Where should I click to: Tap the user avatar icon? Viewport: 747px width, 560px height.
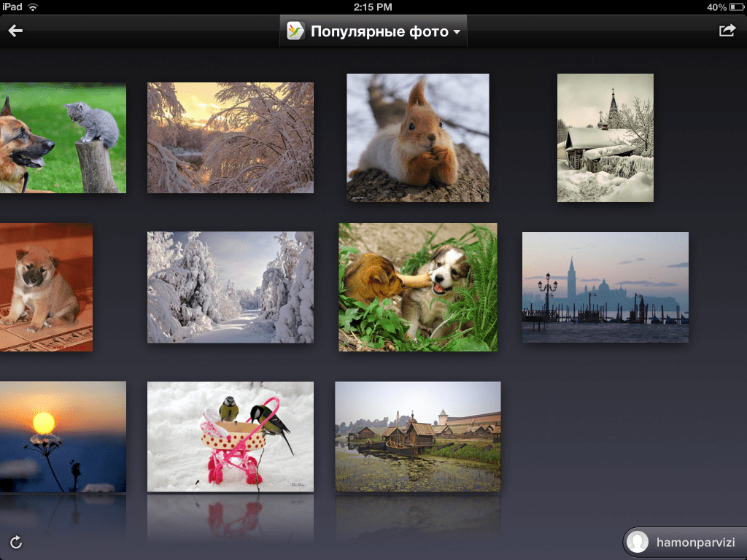pyautogui.click(x=638, y=542)
